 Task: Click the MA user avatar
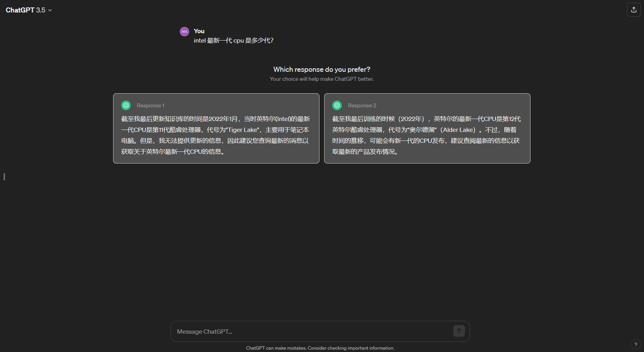[185, 32]
